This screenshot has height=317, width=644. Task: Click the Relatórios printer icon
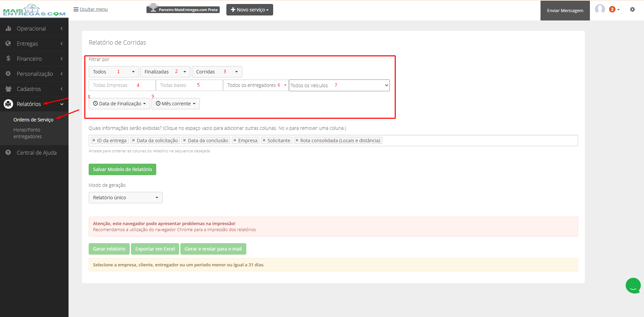pos(8,104)
